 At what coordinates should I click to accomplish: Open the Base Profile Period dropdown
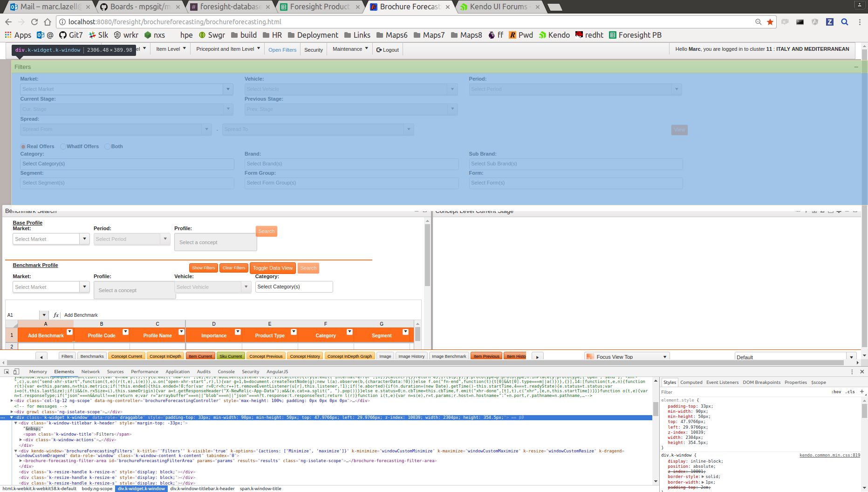coord(165,239)
